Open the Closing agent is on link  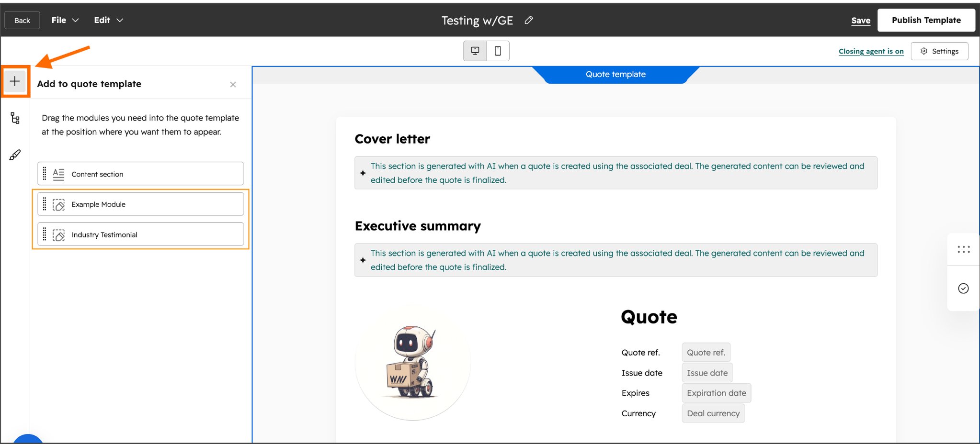871,51
